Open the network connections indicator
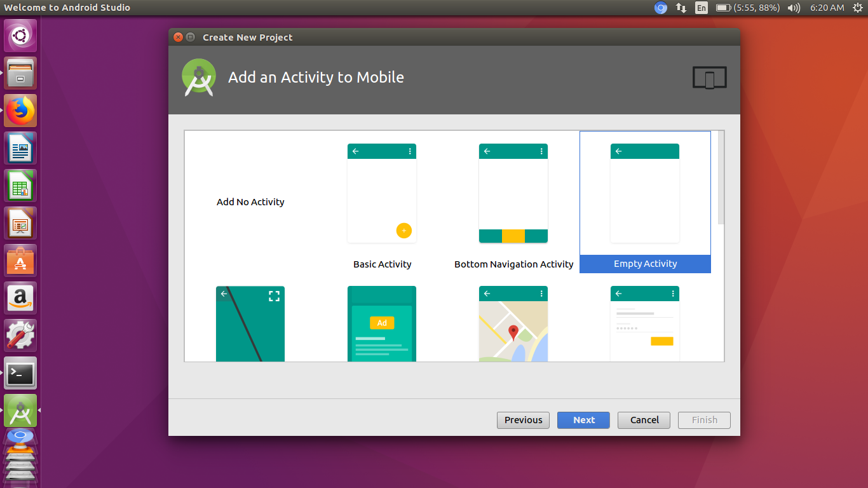Viewport: 868px width, 488px height. 681,8
